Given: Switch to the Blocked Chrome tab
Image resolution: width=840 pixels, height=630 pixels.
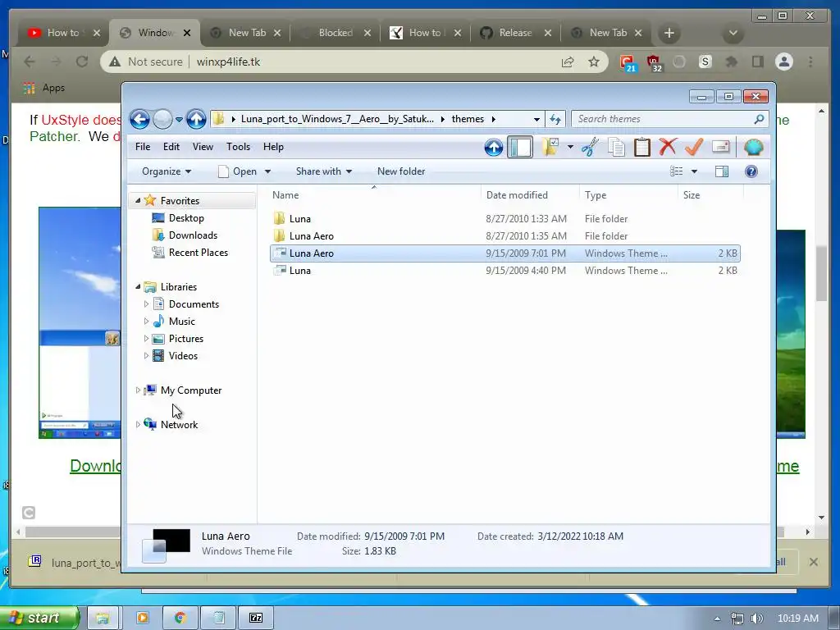Looking at the screenshot, I should [335, 33].
